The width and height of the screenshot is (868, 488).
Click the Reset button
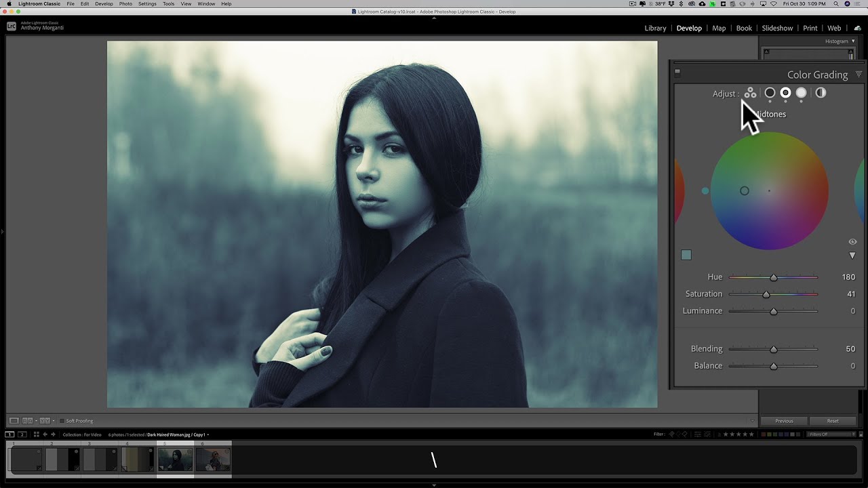click(x=833, y=421)
